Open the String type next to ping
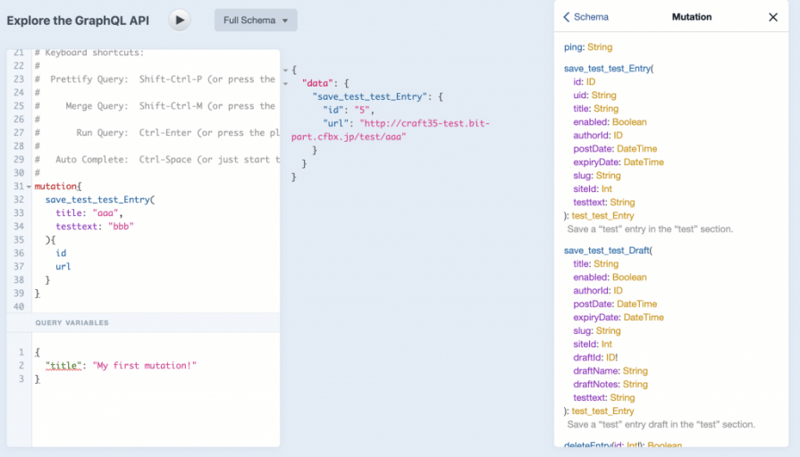Viewport: 800px width, 457px height. click(598, 46)
